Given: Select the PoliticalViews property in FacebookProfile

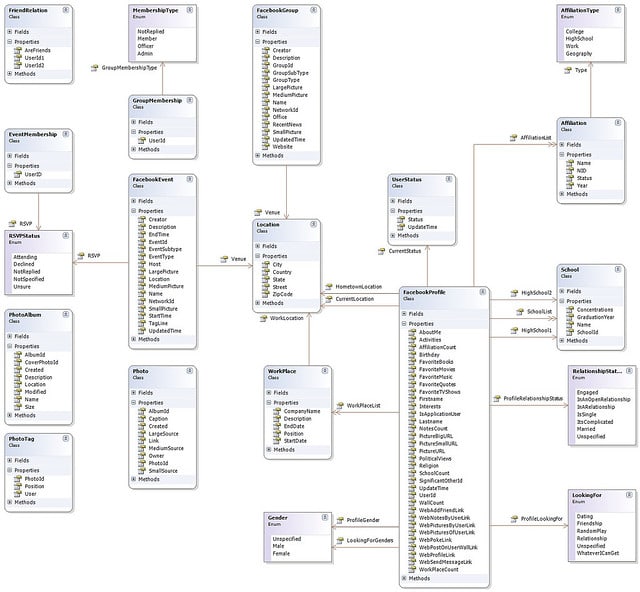Looking at the screenshot, I should click(x=436, y=458).
